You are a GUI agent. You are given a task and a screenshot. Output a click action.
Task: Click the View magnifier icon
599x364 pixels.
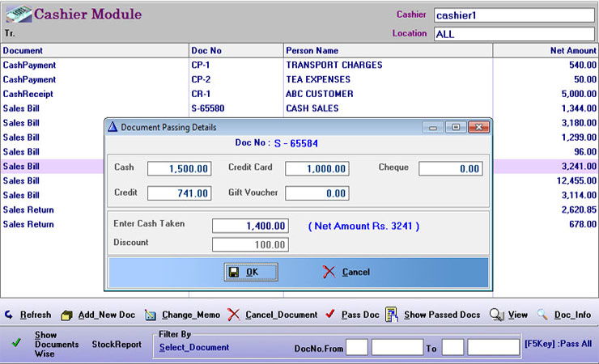[x=497, y=315]
